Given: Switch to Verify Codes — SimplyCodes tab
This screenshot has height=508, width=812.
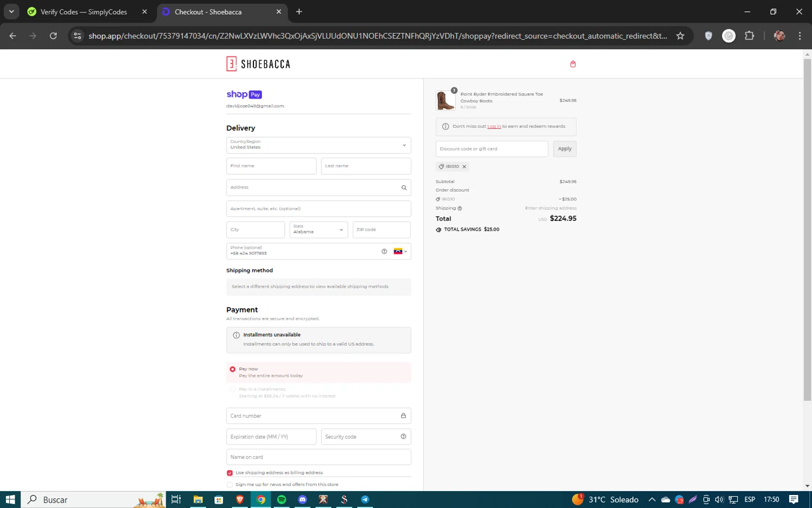Looking at the screenshot, I should point(84,12).
